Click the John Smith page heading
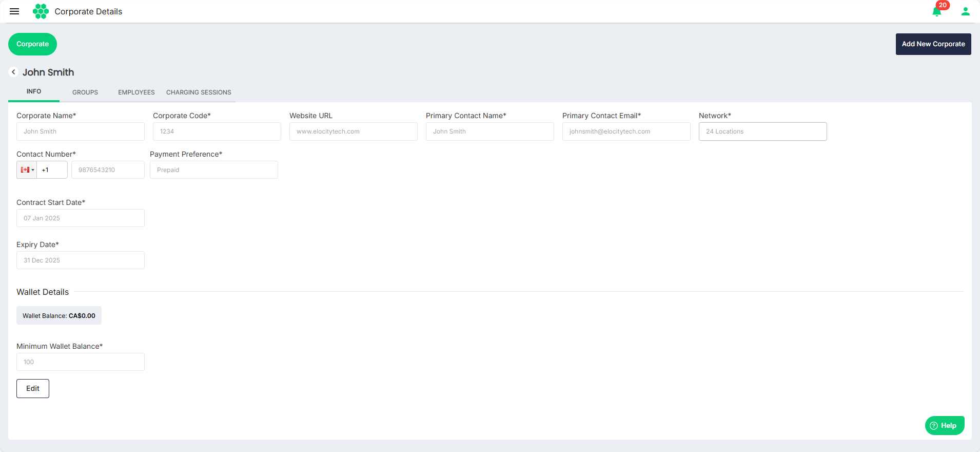This screenshot has height=452, width=980. tap(48, 72)
